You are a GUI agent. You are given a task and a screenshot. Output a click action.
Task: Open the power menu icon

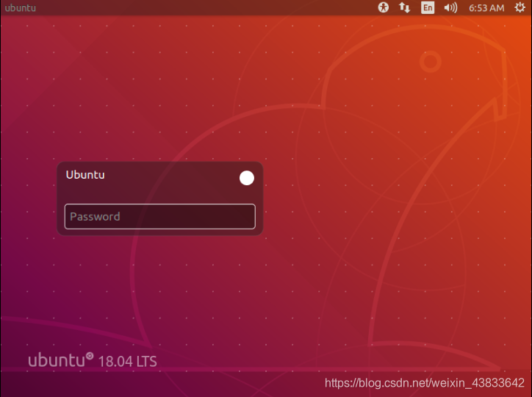coord(520,7)
